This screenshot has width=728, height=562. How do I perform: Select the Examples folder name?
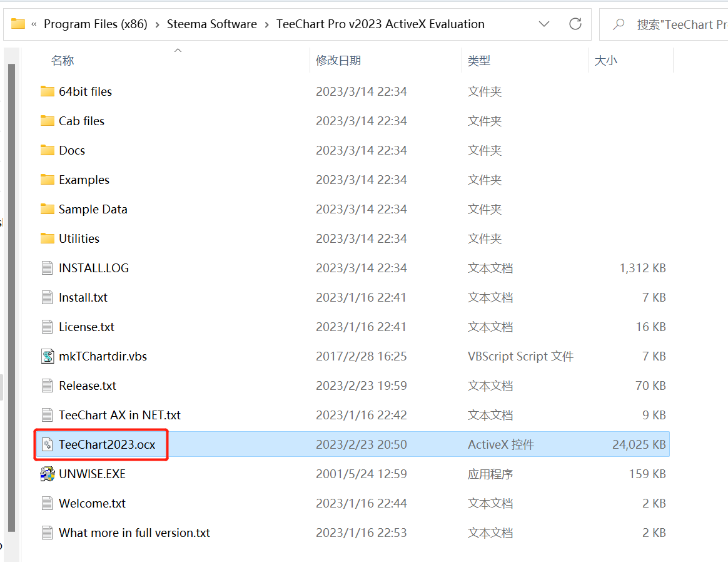coord(84,180)
